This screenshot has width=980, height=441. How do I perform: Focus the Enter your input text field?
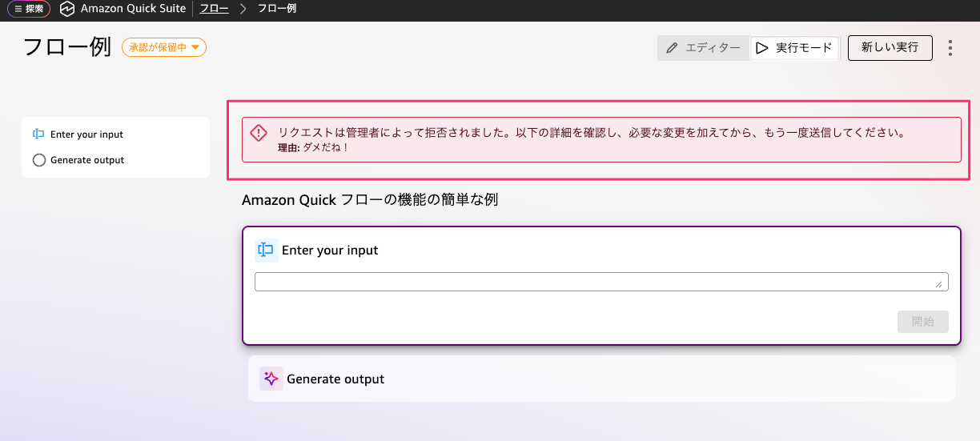pyautogui.click(x=601, y=282)
